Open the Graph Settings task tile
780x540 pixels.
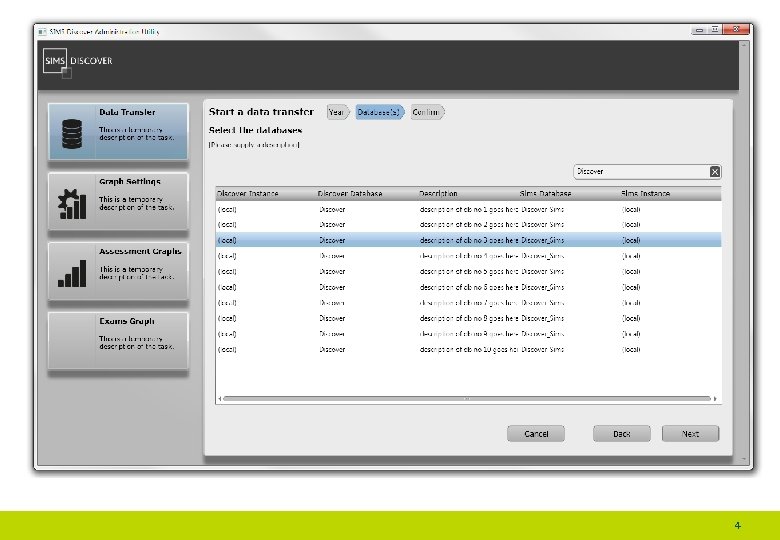point(118,201)
